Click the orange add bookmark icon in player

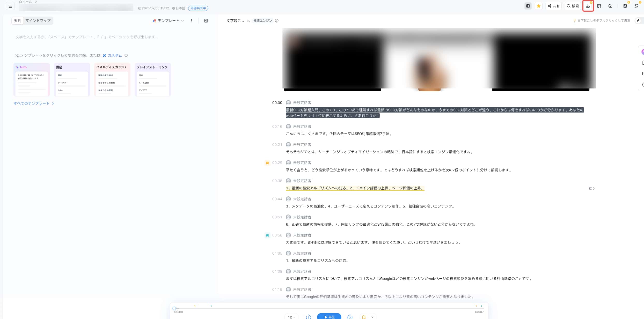coord(364,317)
